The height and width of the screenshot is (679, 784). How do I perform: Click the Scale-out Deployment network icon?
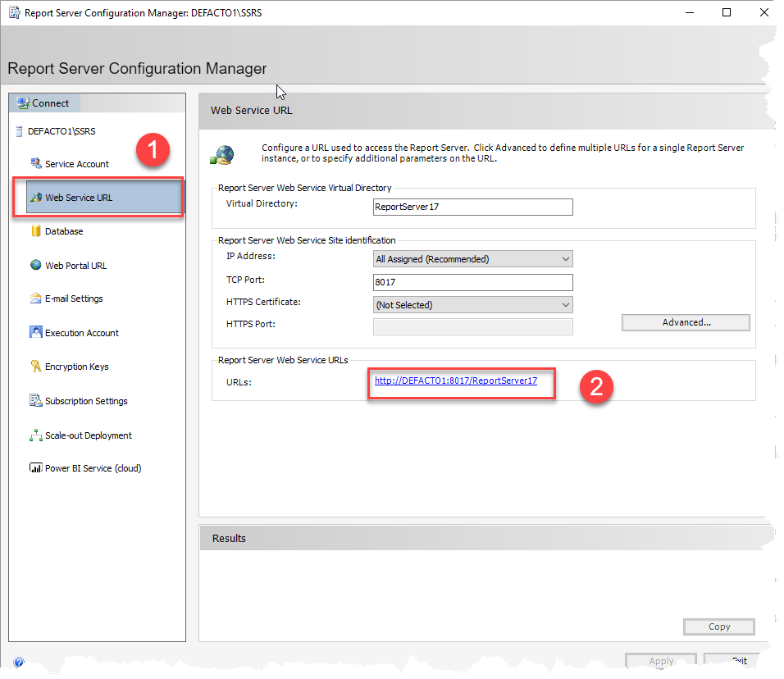pos(35,435)
